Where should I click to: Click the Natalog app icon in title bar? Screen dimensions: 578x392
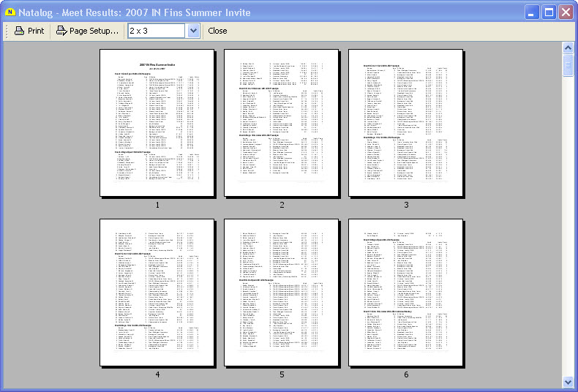point(10,12)
